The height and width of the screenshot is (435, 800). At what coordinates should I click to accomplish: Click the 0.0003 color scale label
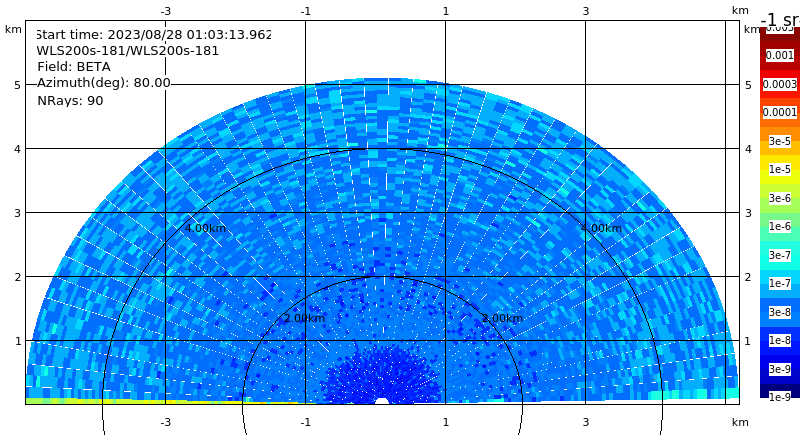[780, 84]
